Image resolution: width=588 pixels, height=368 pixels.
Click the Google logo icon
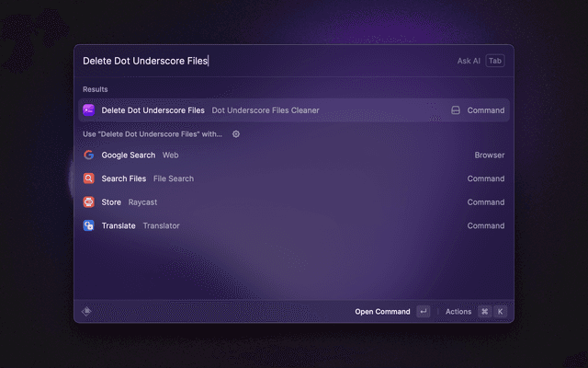89,155
